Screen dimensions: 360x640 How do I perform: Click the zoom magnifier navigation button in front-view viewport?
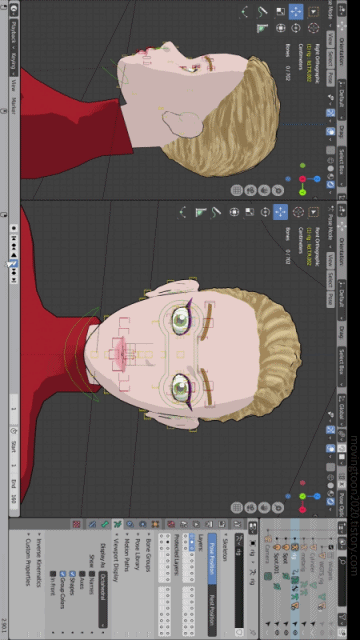click(278, 508)
